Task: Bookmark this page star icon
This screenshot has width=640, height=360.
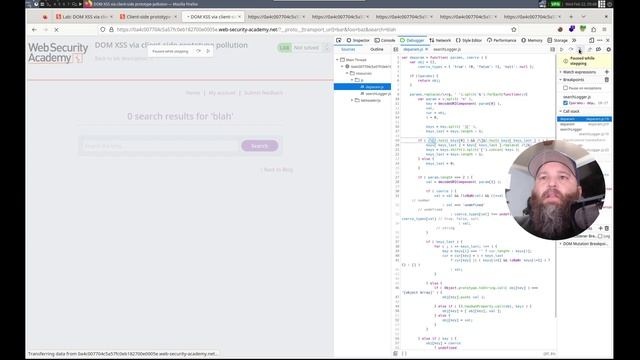Action: pos(513,30)
